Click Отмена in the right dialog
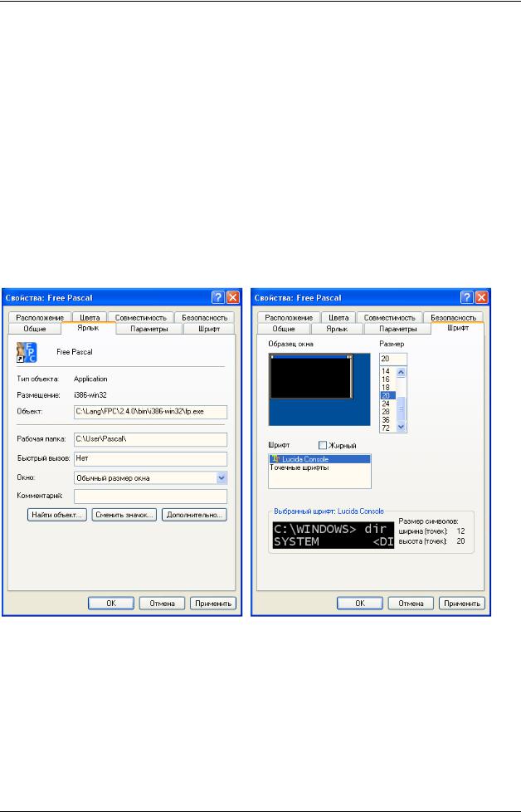Image resolution: width=521 pixels, height=812 pixels. click(411, 604)
